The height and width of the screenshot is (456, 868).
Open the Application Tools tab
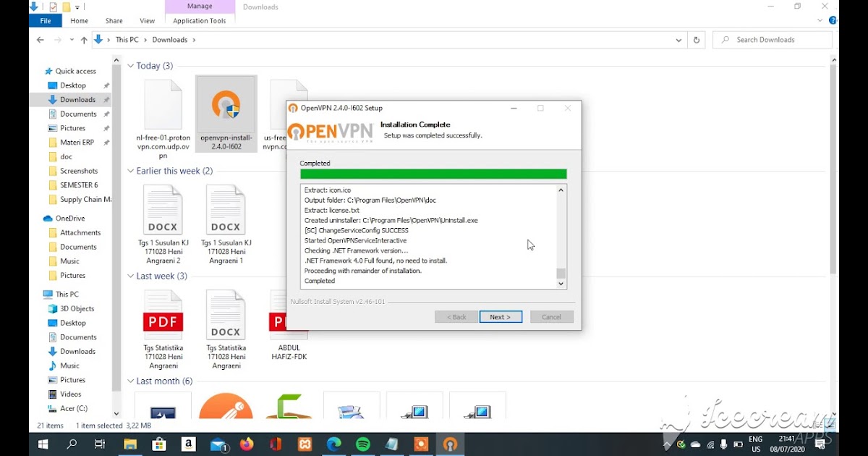(x=200, y=21)
